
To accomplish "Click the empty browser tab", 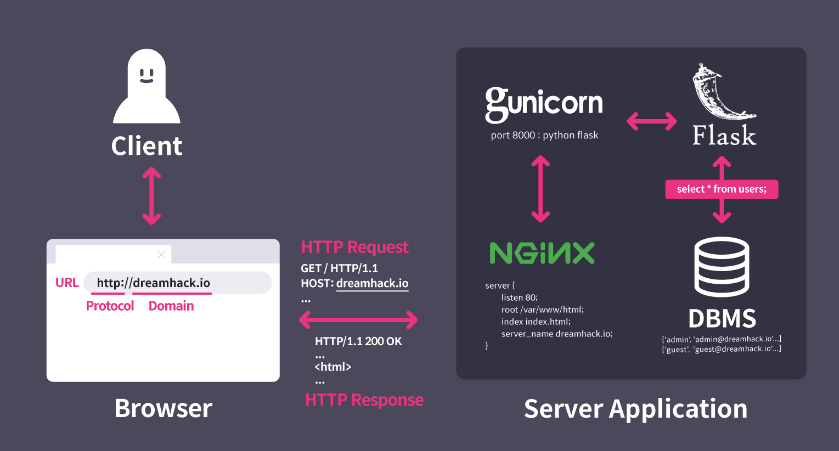I will (113, 254).
